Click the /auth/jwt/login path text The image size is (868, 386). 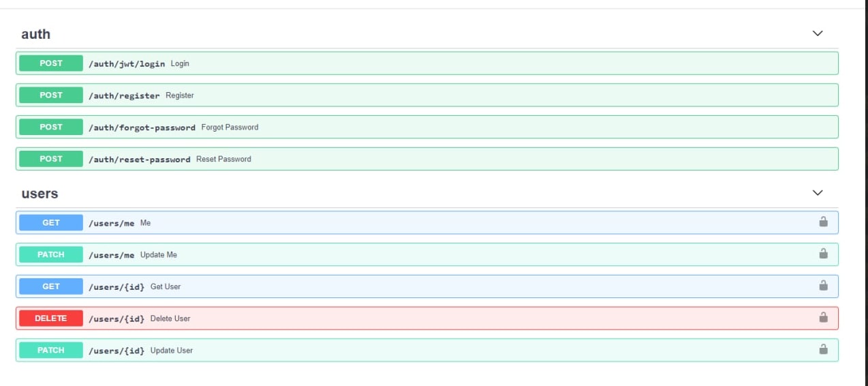click(127, 64)
